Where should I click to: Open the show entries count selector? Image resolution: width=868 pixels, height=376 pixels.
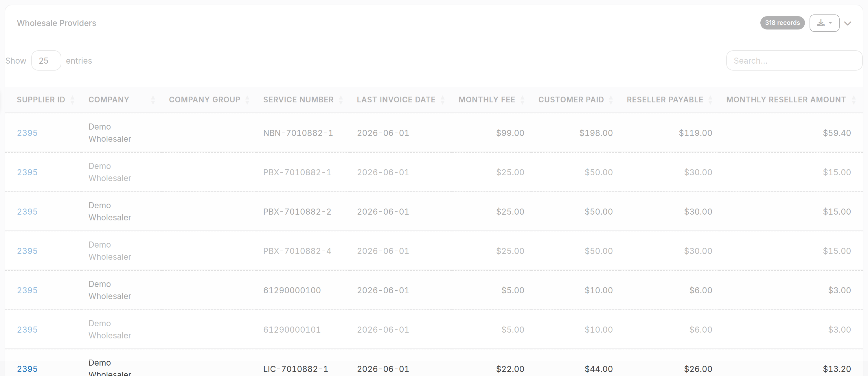click(46, 61)
